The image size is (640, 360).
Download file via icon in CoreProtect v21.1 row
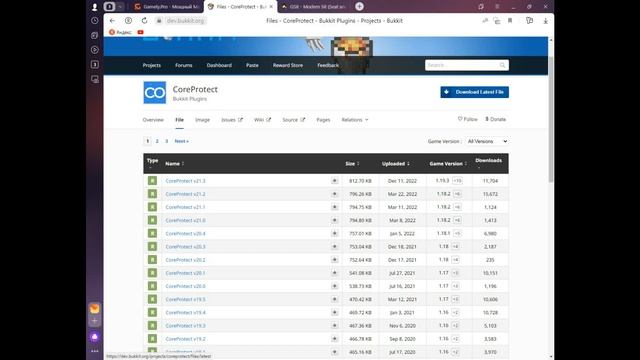click(x=334, y=207)
